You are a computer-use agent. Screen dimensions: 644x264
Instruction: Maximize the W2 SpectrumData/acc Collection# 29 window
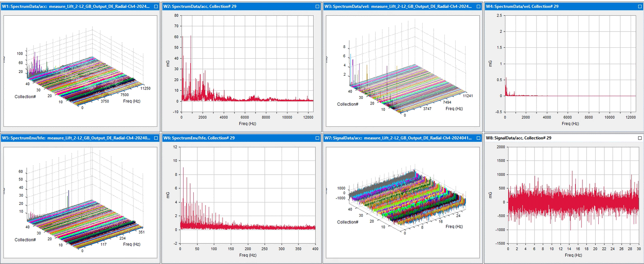point(317,6)
